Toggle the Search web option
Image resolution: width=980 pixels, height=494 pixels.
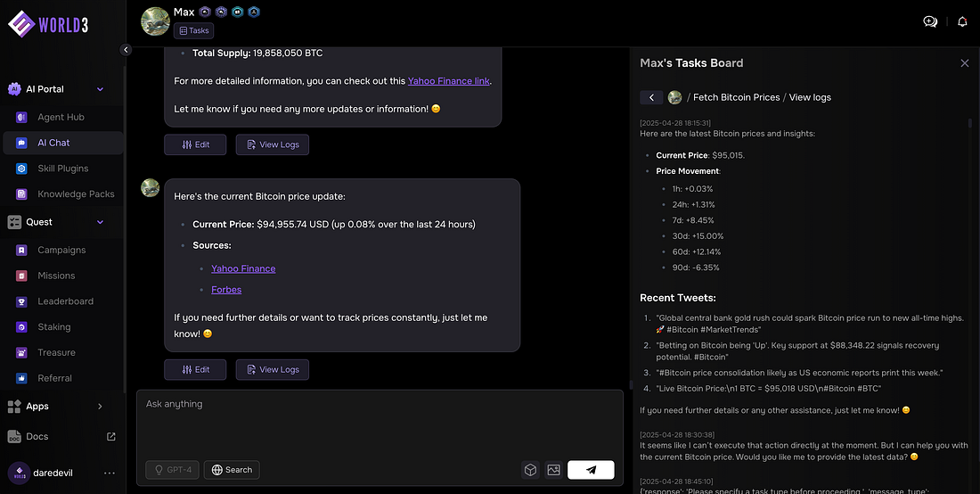tap(232, 470)
